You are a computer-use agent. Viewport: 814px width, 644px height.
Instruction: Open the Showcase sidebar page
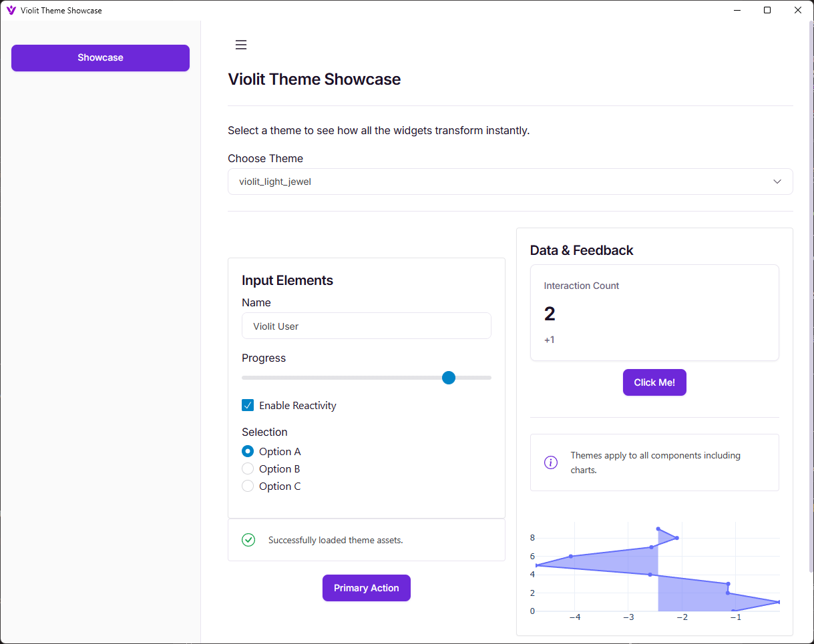[100, 58]
